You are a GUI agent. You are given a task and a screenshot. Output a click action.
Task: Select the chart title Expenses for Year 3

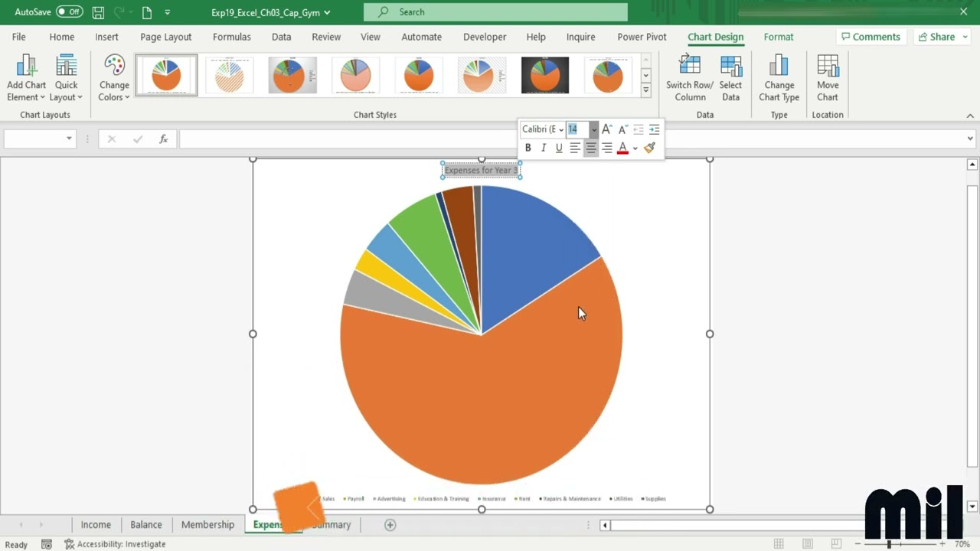(x=481, y=170)
